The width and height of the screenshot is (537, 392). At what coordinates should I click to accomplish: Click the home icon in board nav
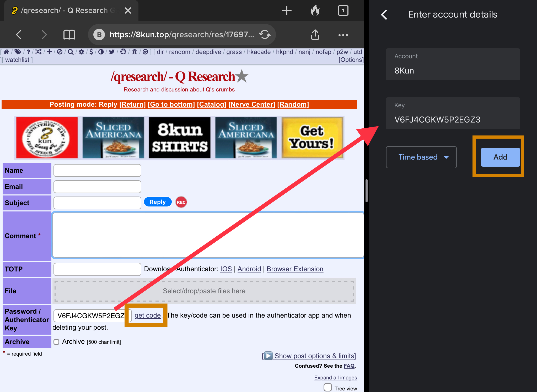pos(6,52)
